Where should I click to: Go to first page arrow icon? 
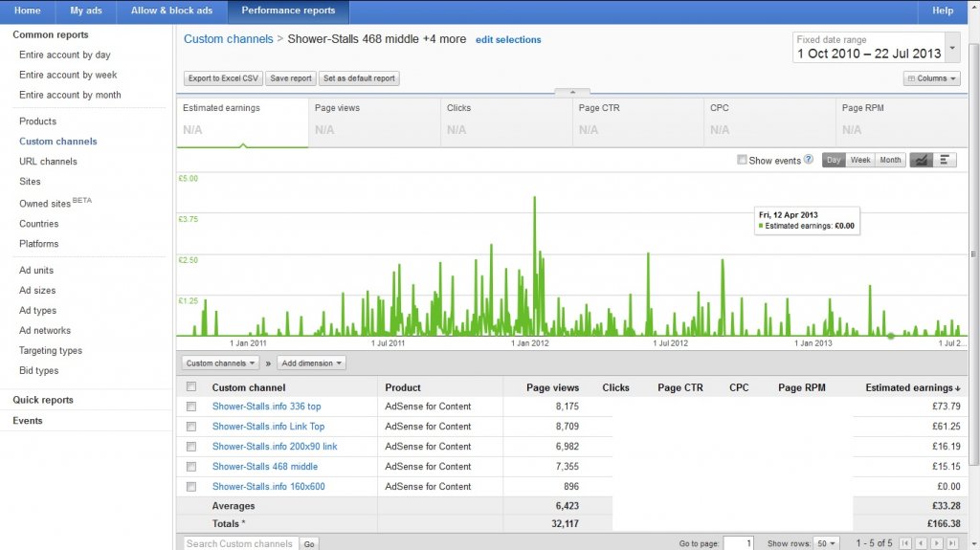(x=904, y=543)
